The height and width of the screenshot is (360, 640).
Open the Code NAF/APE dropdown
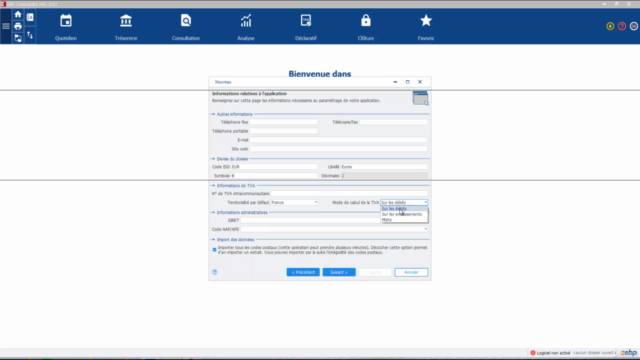pos(425,229)
